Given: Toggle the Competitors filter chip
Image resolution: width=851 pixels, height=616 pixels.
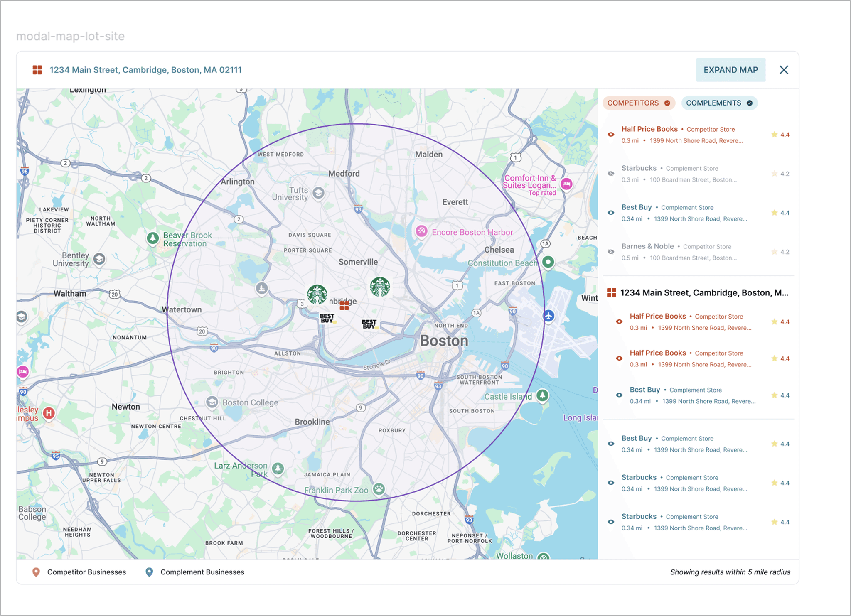Looking at the screenshot, I should 639,103.
